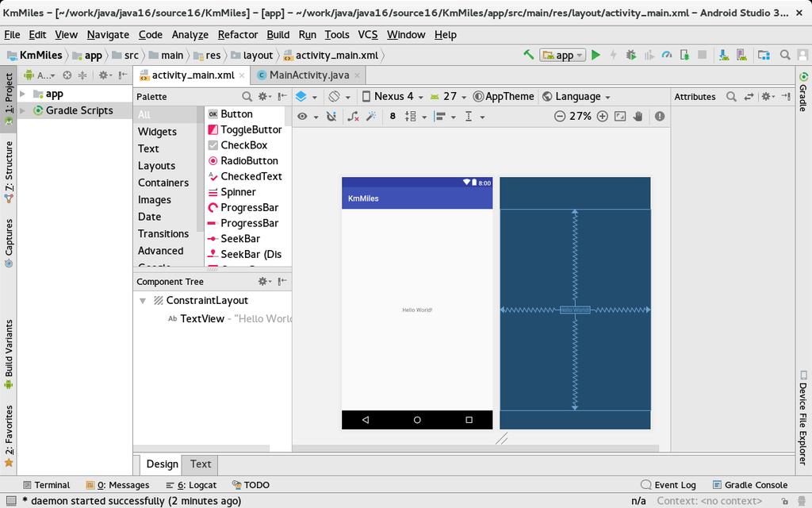
Task: Clear all constraints in the design toolbar
Action: [x=353, y=117]
